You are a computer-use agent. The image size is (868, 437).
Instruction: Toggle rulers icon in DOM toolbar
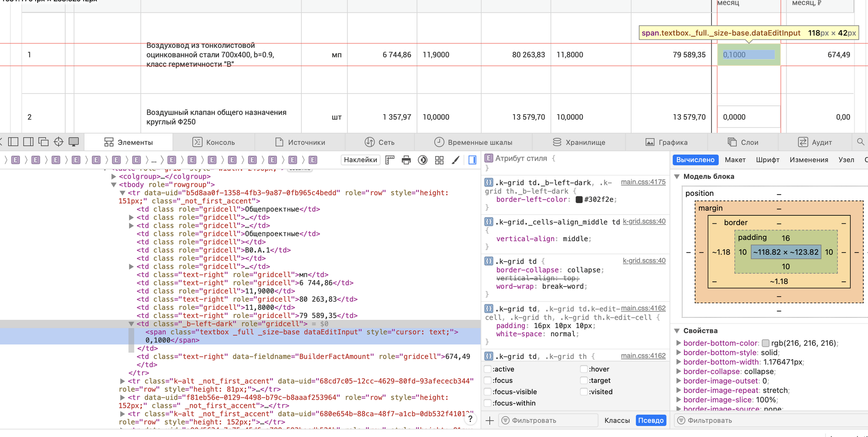point(390,160)
